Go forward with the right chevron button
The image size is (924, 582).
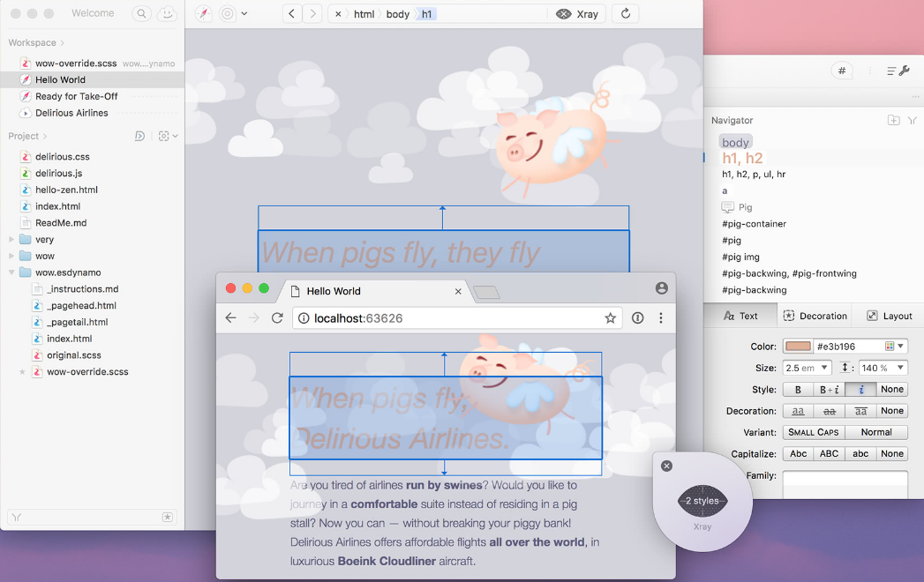[313, 13]
